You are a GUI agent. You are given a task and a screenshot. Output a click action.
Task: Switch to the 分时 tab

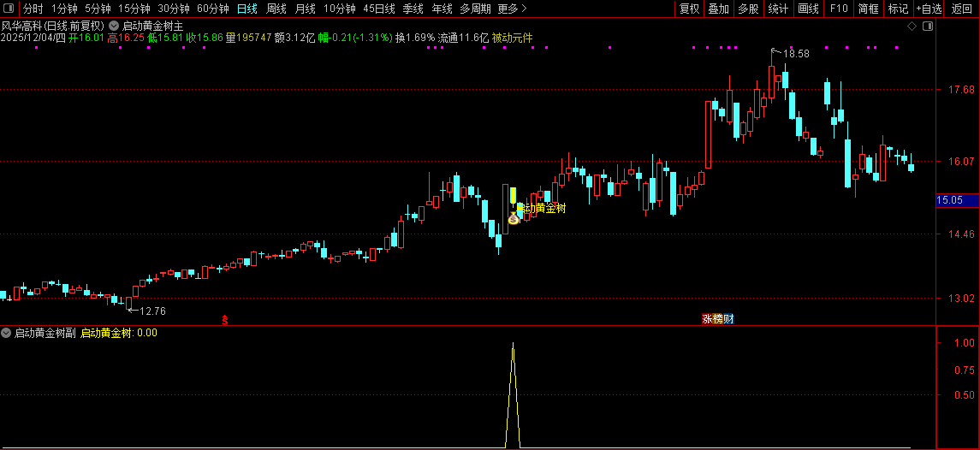33,9
